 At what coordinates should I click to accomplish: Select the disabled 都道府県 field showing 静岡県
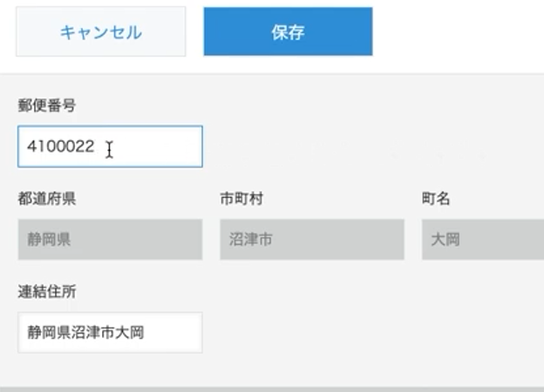click(x=110, y=240)
